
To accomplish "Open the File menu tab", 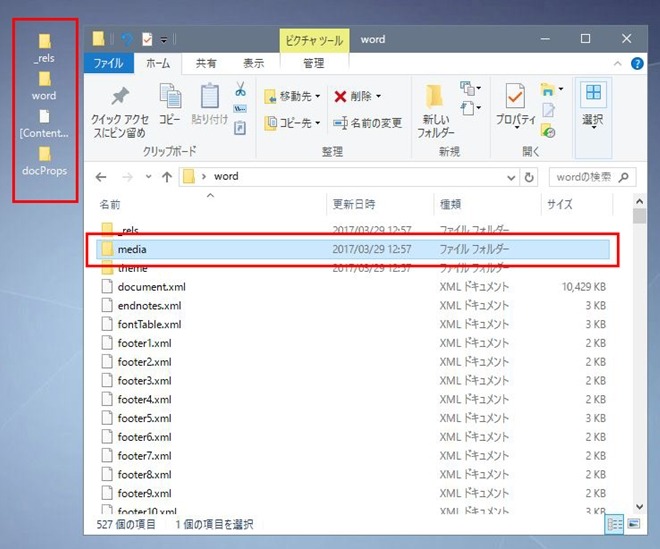I will 108,63.
